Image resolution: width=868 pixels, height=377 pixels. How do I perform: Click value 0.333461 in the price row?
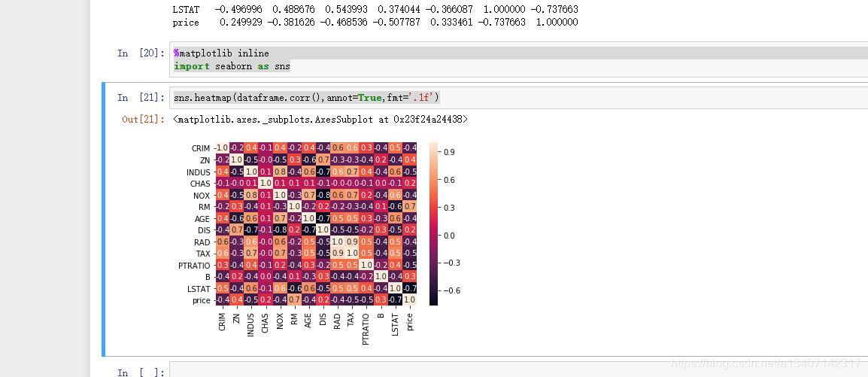pyautogui.click(x=451, y=23)
